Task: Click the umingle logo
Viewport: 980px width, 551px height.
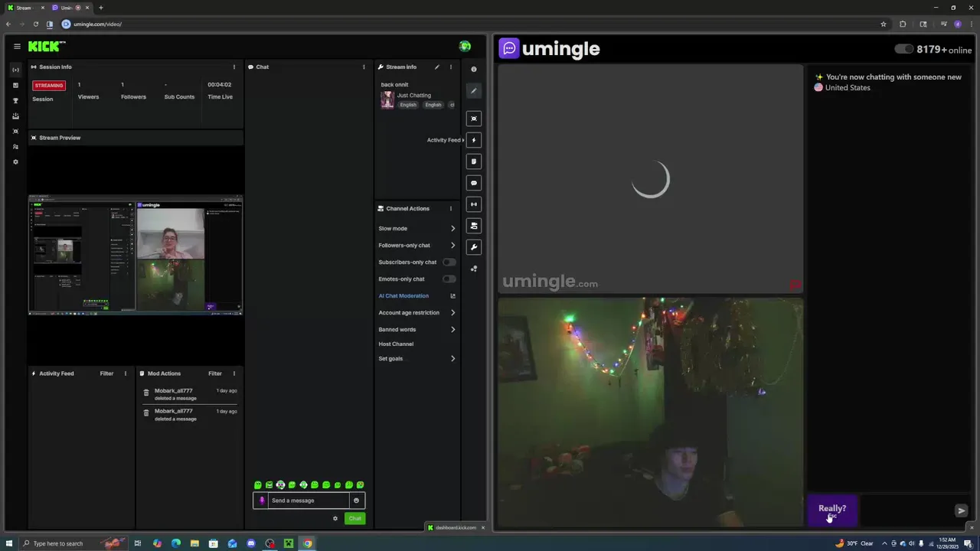Action: (550, 49)
